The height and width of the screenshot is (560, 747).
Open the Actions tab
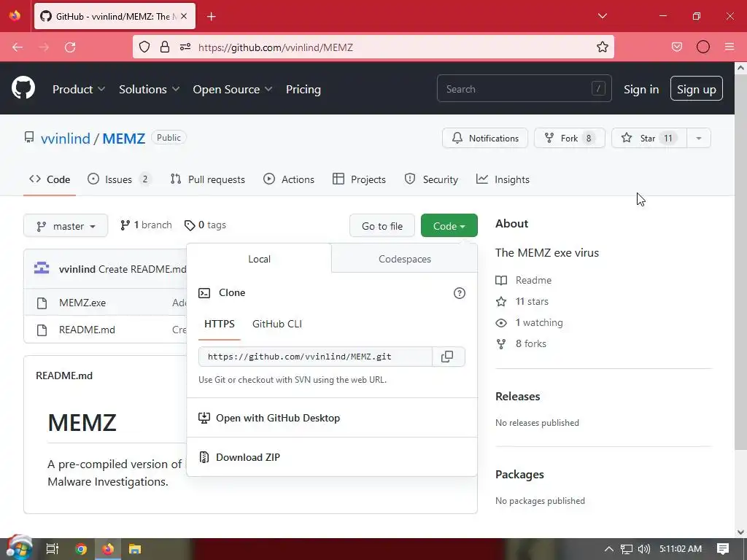point(289,179)
